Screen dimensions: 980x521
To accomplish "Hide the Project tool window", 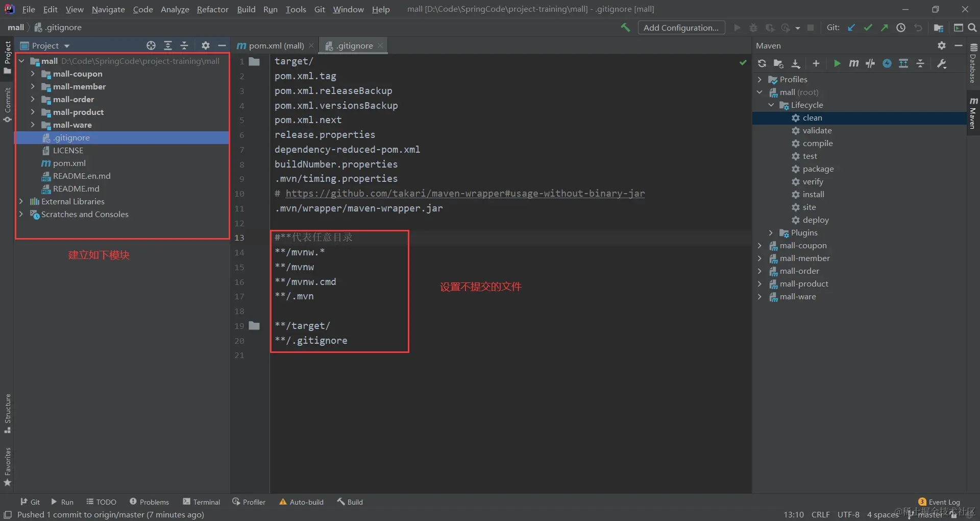I will pyautogui.click(x=222, y=45).
